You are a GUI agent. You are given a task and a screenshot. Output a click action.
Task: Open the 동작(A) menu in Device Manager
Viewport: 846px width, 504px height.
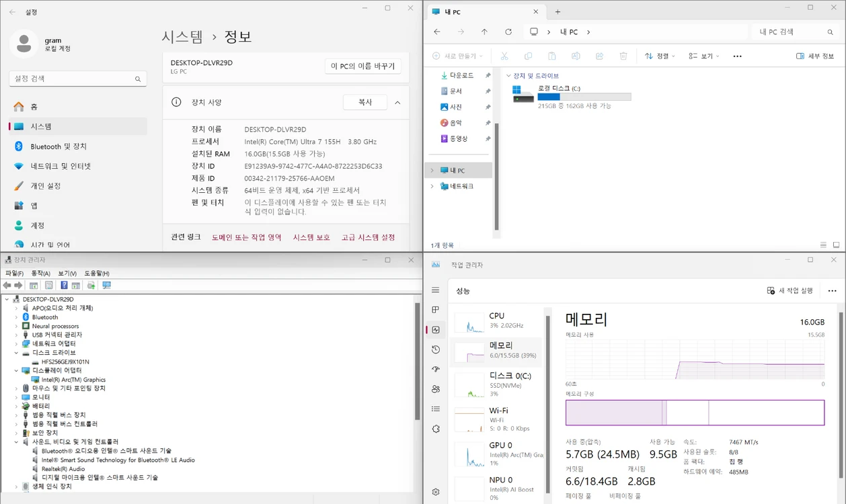(40, 274)
